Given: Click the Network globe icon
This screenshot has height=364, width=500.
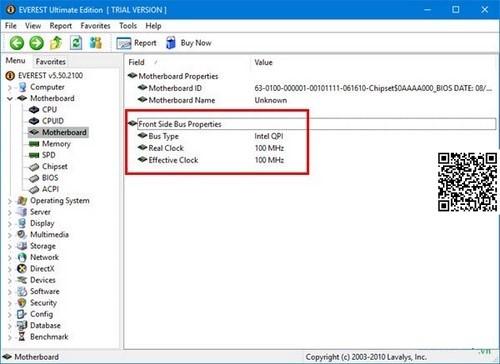Looking at the screenshot, I should click(22, 257).
